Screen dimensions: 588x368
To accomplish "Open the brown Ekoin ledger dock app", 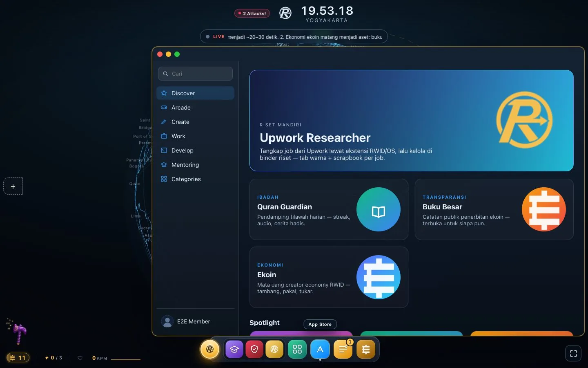I will pos(366,349).
